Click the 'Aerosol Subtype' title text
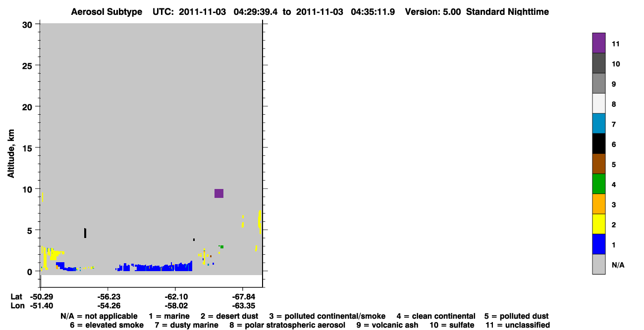 pos(107,11)
